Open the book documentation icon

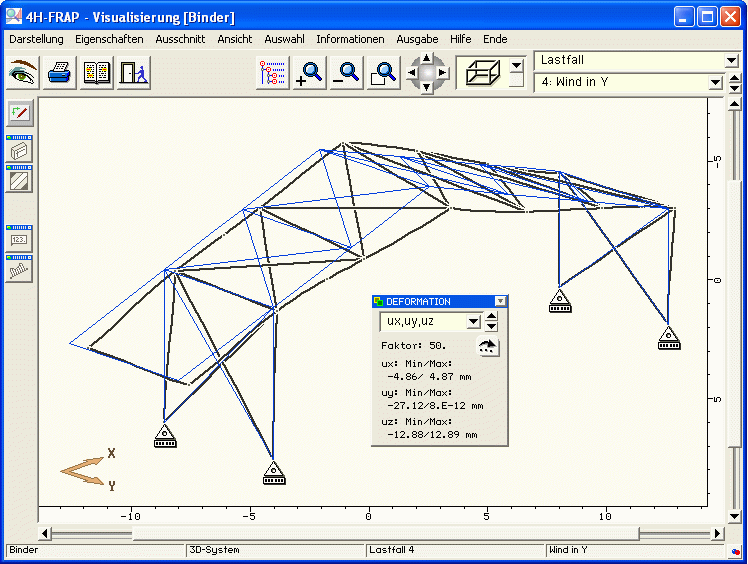[x=97, y=73]
